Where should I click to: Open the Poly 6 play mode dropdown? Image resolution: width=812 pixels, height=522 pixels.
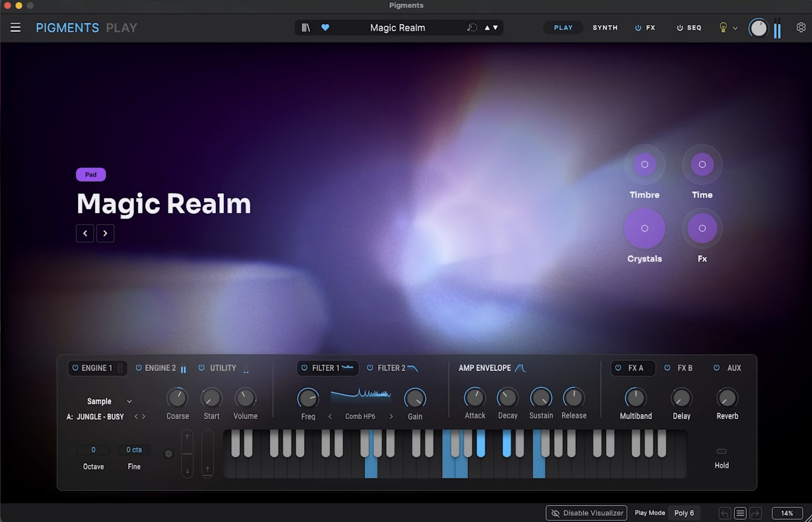point(684,513)
